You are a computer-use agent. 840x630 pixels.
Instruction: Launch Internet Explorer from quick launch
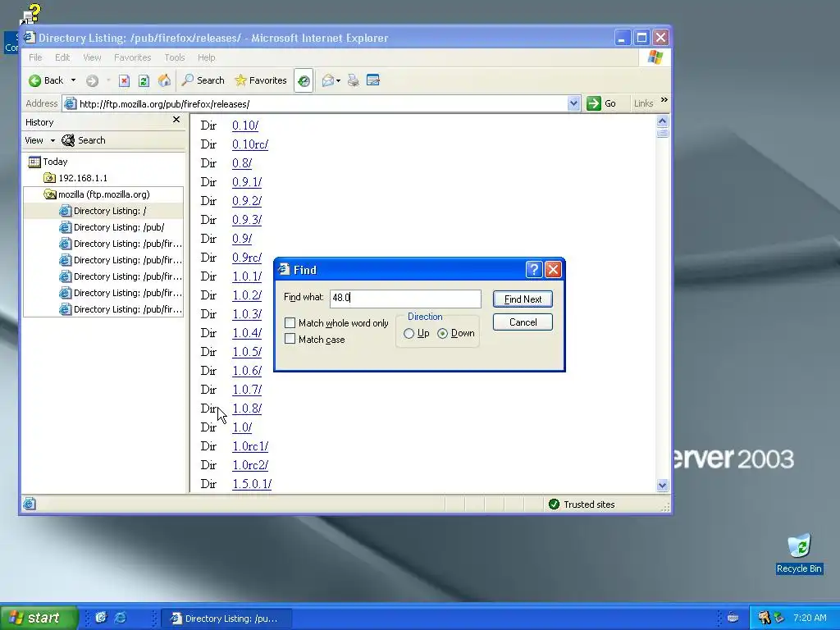(121, 618)
